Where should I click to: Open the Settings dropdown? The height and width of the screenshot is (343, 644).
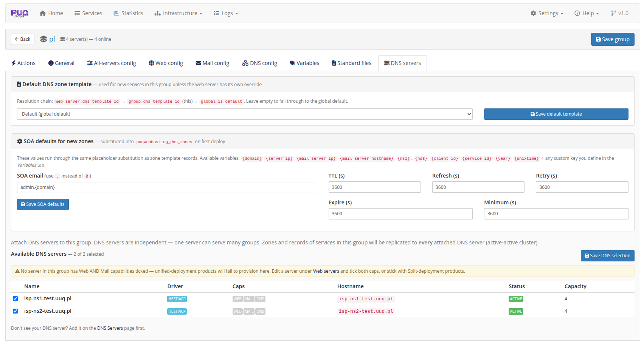point(547,13)
